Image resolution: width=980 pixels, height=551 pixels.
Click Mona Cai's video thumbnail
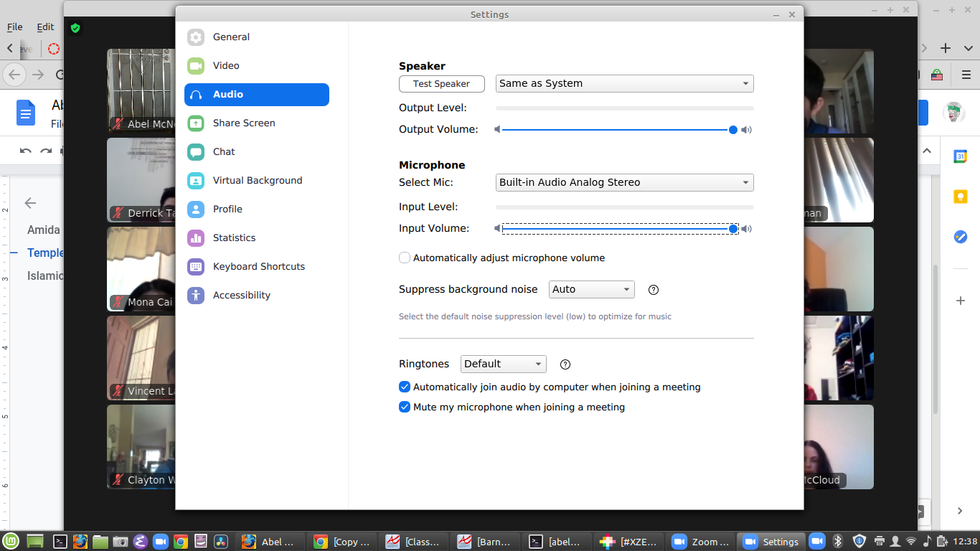tap(141, 269)
